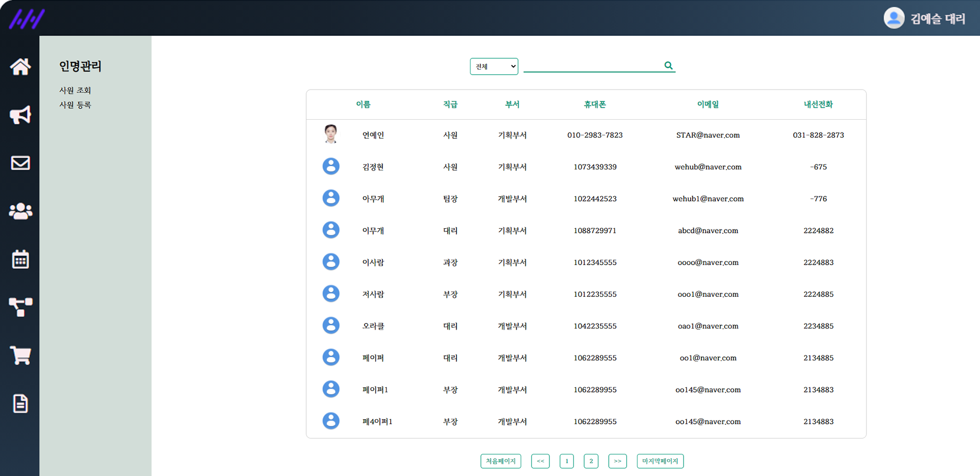Click the name 이사람
This screenshot has width=980, height=476.
(x=373, y=262)
